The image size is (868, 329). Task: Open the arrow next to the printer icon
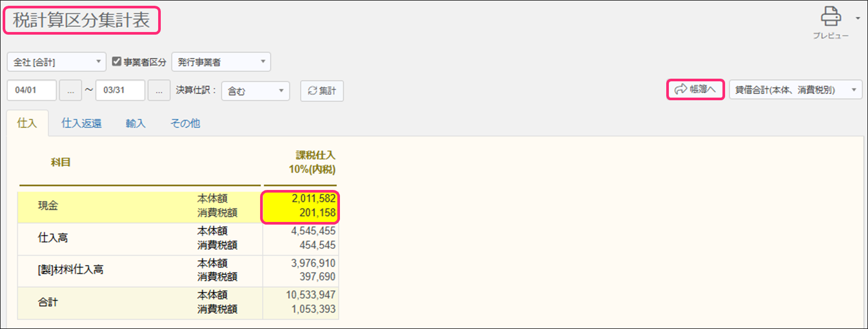[858, 18]
